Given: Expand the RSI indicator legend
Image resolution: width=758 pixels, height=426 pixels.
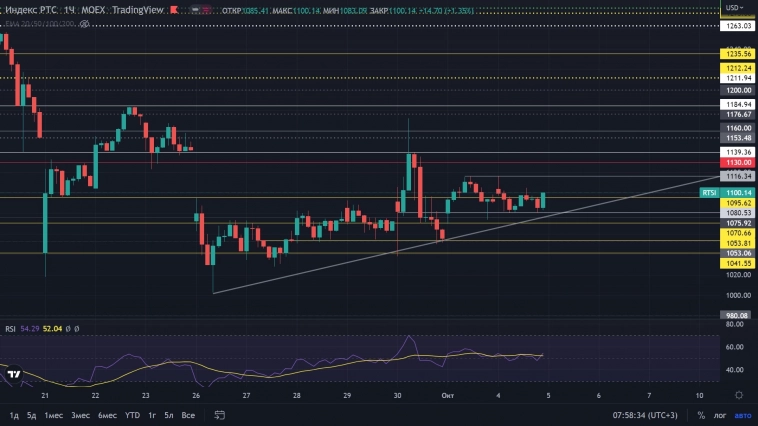Looking at the screenshot, I should 10,328.
